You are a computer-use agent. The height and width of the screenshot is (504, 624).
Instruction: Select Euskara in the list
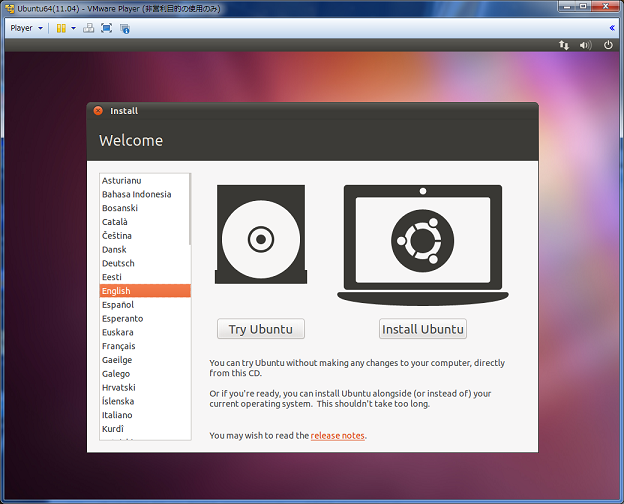(145, 332)
